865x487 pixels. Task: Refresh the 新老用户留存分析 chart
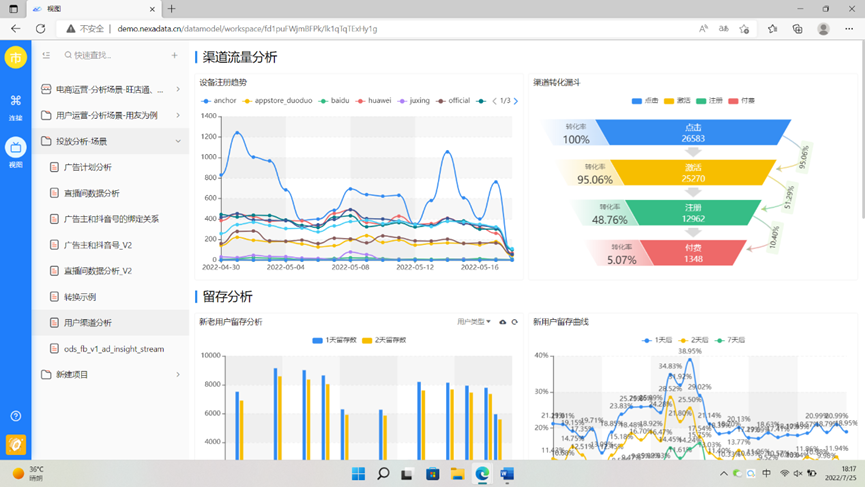515,322
